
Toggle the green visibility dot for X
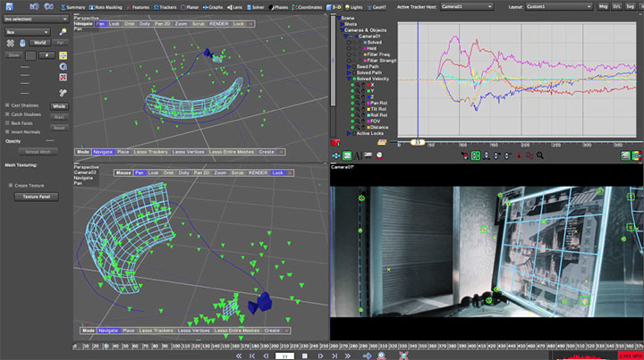coord(352,85)
